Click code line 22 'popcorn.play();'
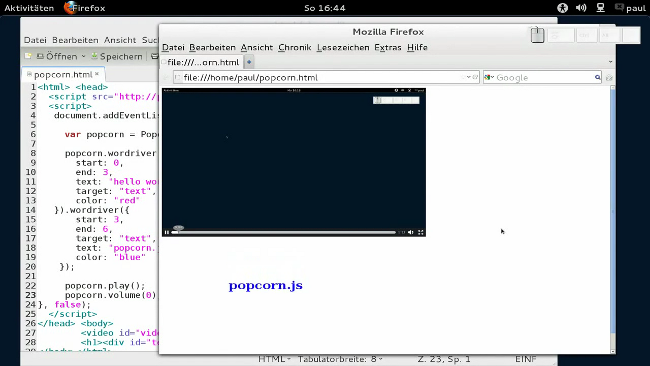The image size is (650, 366). (105, 286)
